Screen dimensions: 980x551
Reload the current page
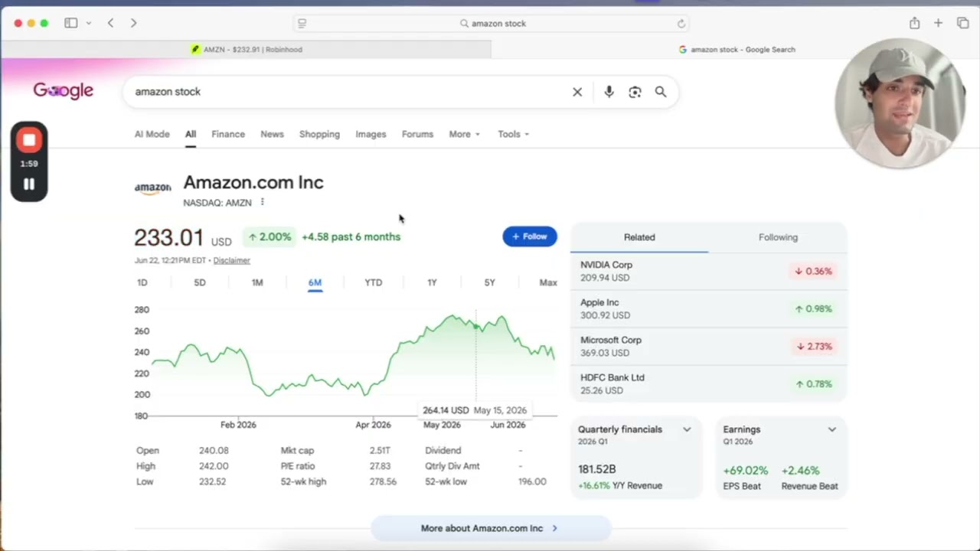(681, 24)
